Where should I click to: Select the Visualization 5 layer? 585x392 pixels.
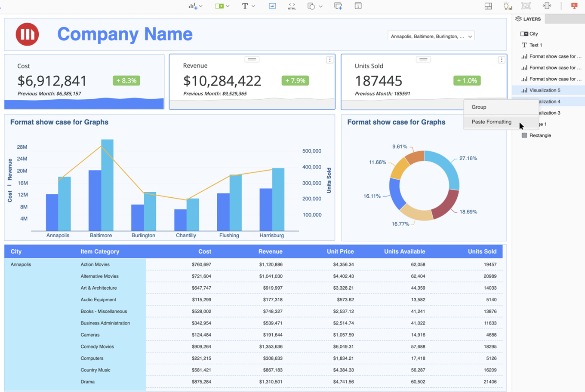(x=545, y=90)
